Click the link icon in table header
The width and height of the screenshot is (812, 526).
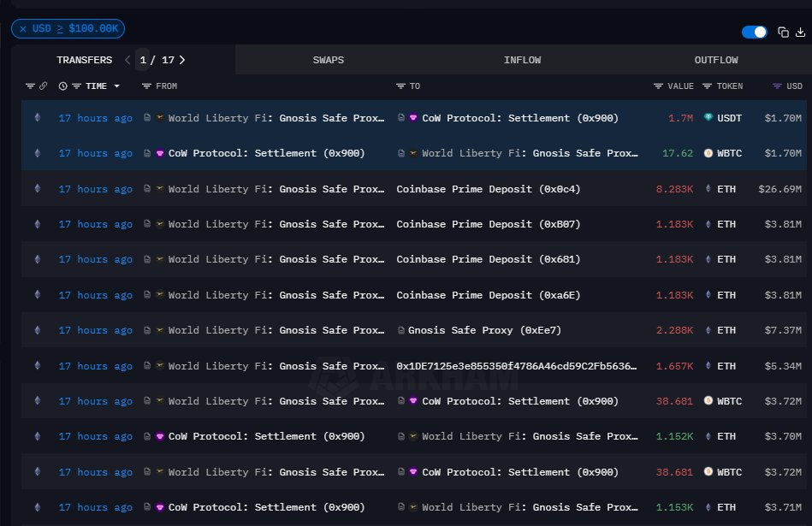pyautogui.click(x=43, y=86)
